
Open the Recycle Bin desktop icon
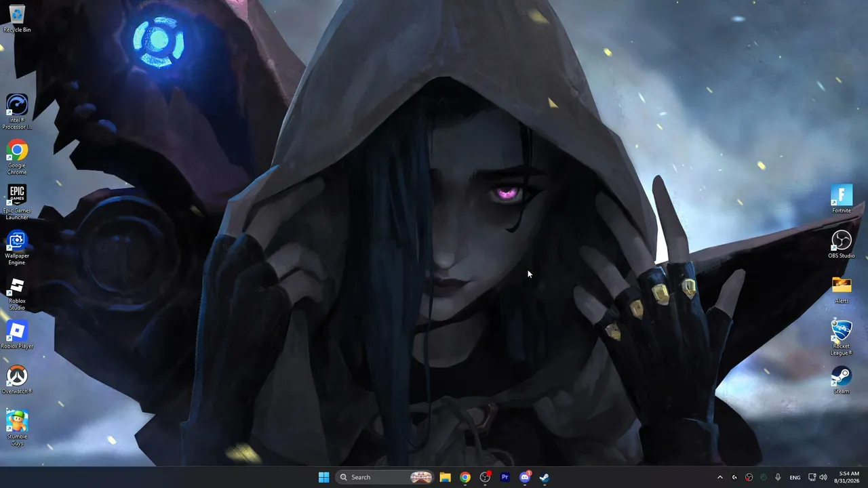pos(17,19)
